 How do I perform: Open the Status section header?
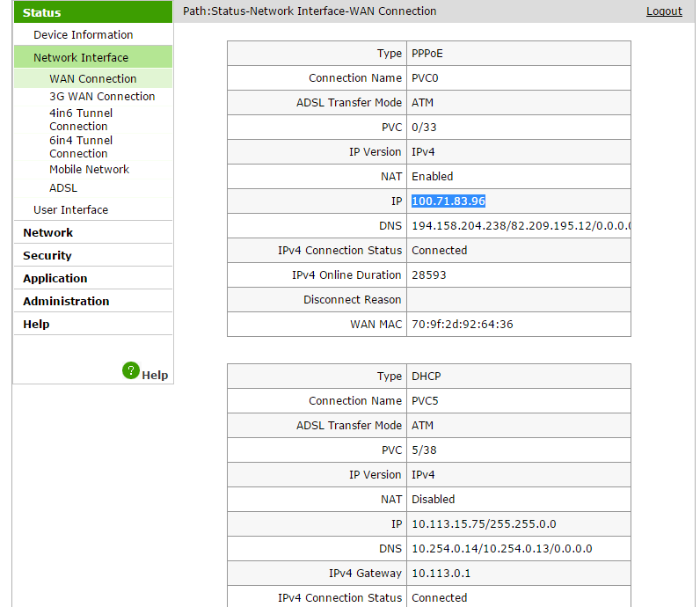click(x=93, y=12)
